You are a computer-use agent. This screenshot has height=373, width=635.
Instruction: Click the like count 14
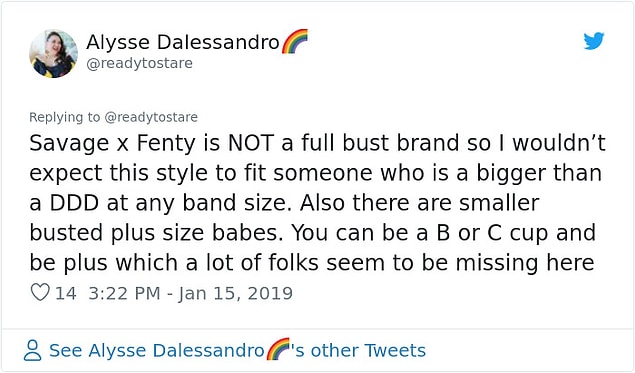pyautogui.click(x=66, y=293)
